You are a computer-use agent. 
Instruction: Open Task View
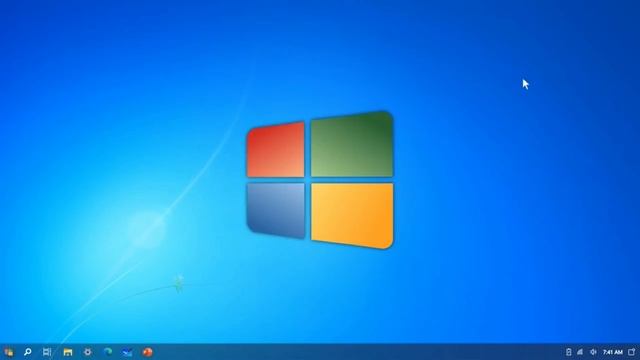[47, 352]
